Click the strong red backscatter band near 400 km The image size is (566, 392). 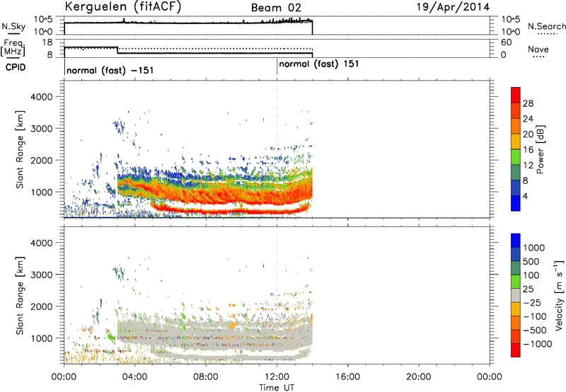(x=231, y=212)
